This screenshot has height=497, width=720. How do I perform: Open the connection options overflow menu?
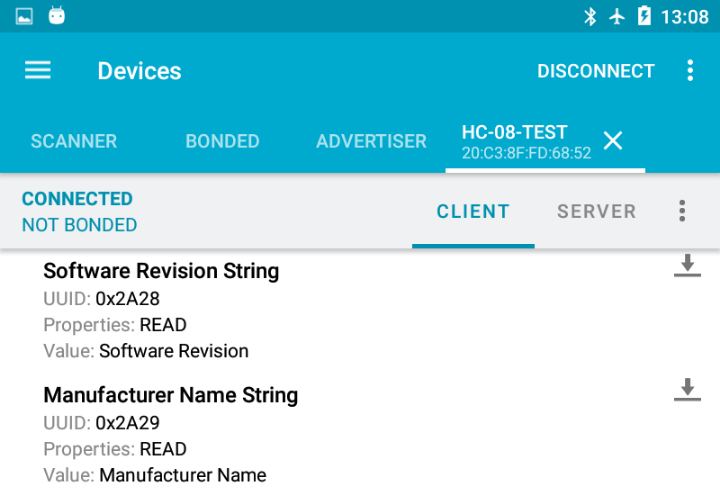682,211
